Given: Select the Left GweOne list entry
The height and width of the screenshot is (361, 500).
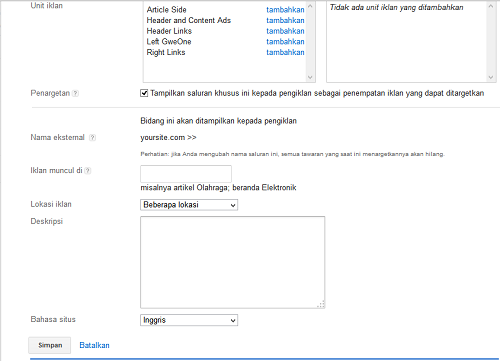Looking at the screenshot, I should click(169, 42).
